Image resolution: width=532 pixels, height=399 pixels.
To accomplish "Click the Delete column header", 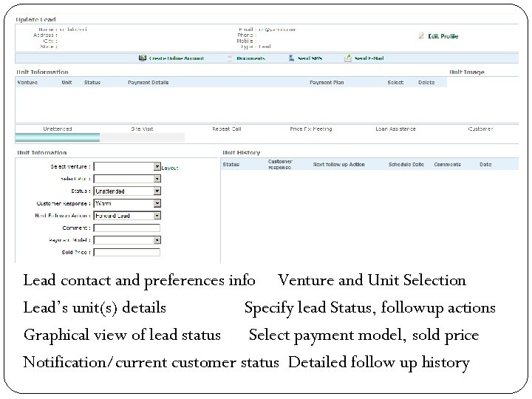I will (426, 83).
